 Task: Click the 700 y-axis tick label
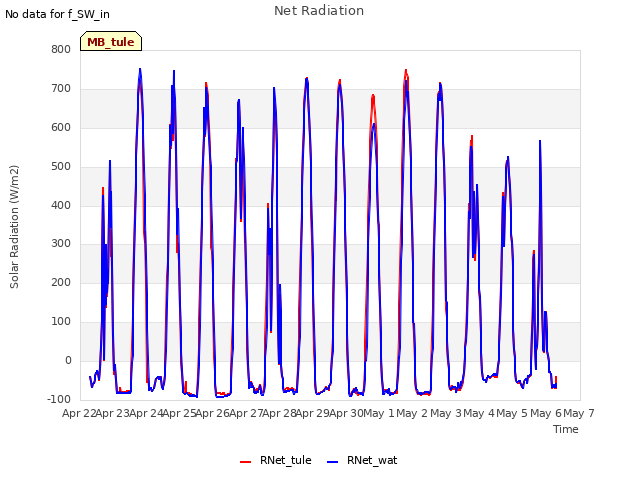(x=61, y=88)
